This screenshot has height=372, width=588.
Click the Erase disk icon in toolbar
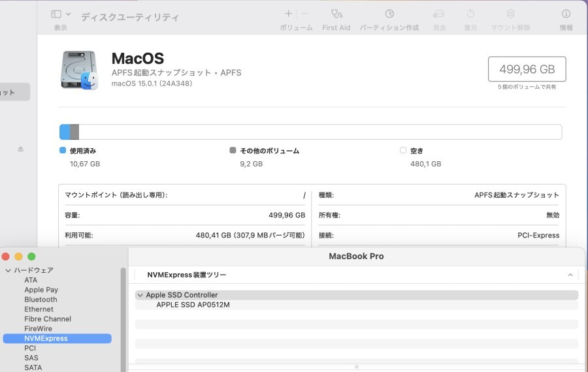click(x=439, y=14)
